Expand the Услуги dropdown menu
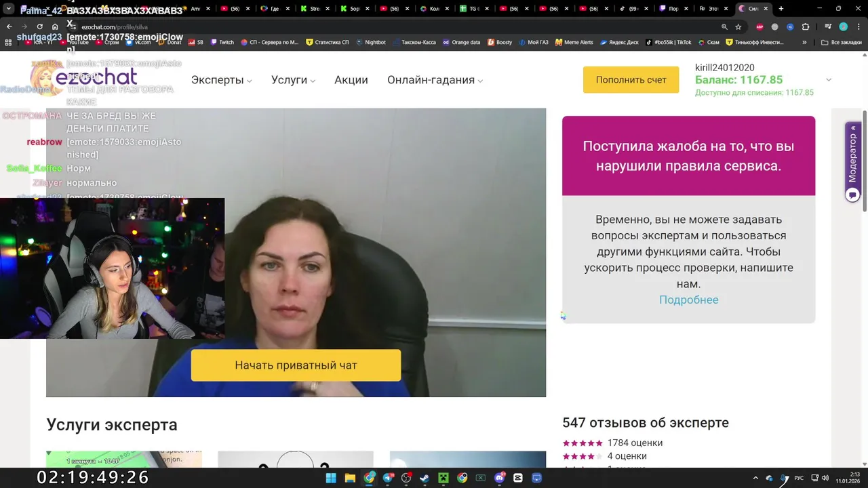 coord(293,80)
